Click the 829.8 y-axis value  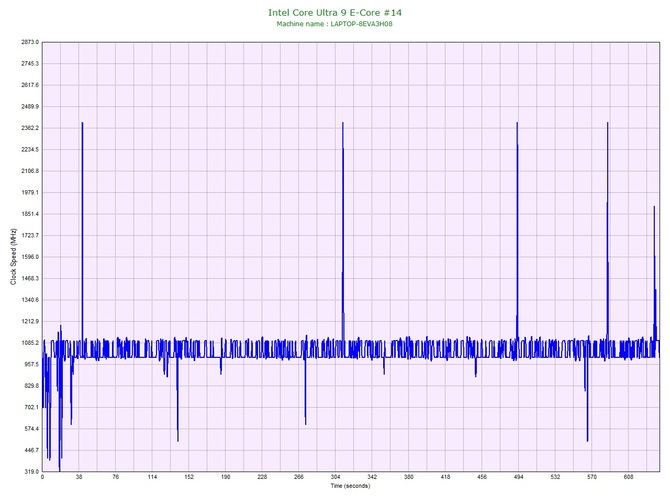click(31, 386)
